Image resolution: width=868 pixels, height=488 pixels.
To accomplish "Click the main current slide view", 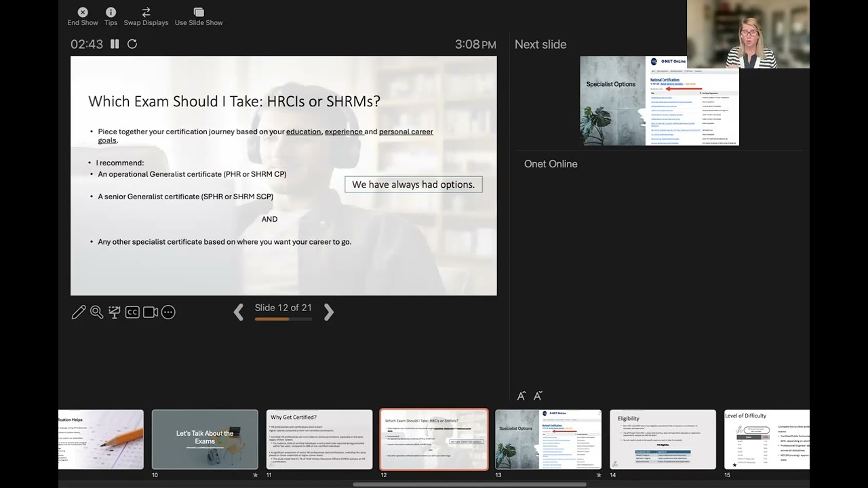I will (x=283, y=176).
